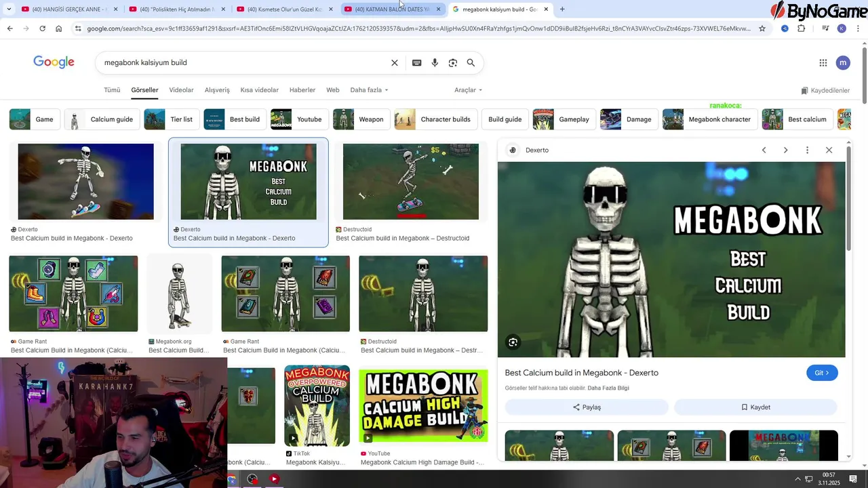The width and height of the screenshot is (868, 488).
Task: Open browser three-dot menu
Action: click(859, 28)
